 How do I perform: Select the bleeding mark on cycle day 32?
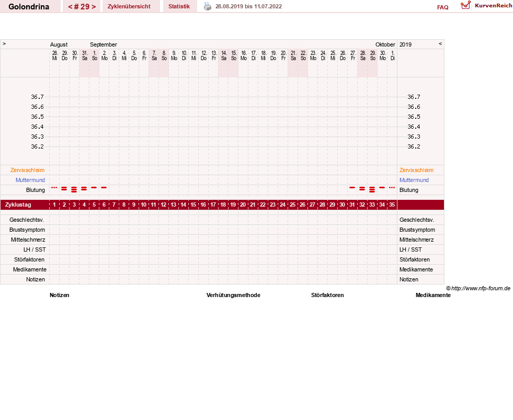click(362, 189)
